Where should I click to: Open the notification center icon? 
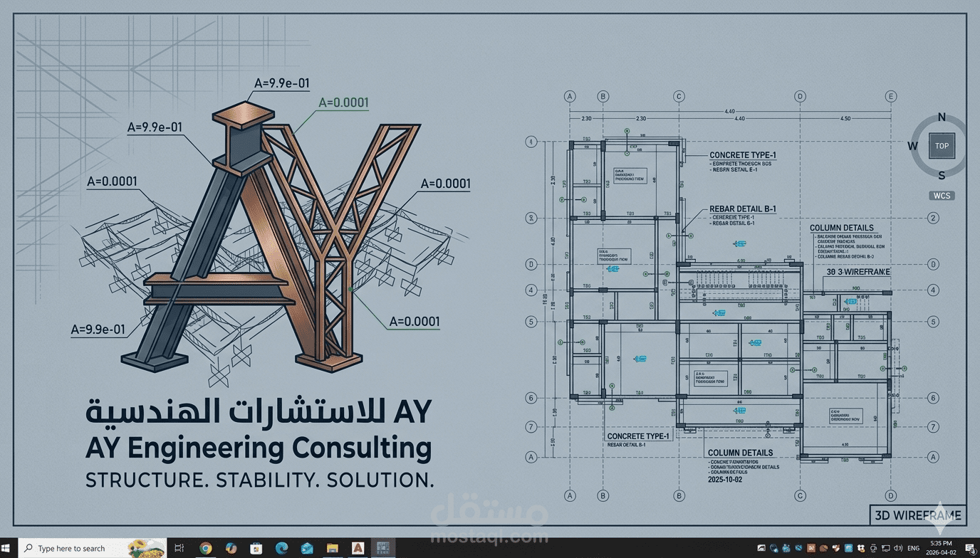click(x=970, y=548)
